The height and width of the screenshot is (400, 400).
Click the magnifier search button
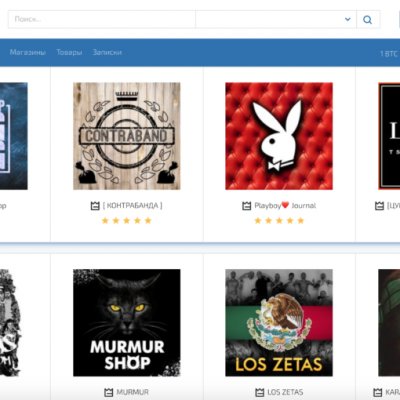(368, 20)
